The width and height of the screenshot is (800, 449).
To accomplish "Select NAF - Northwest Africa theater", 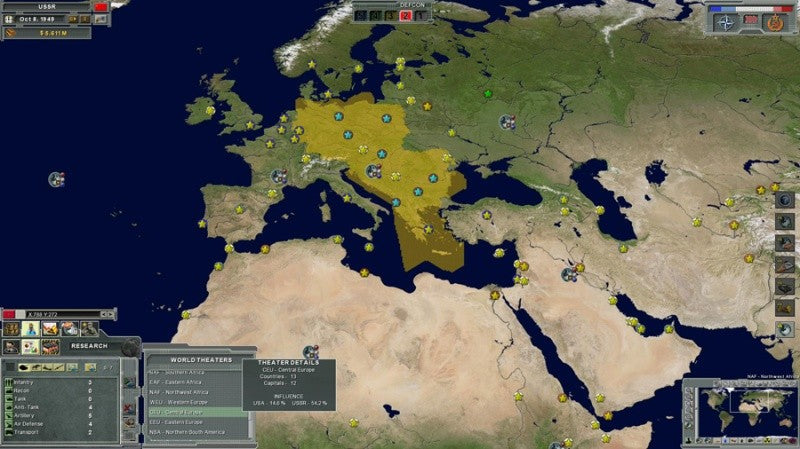I will 197,392.
